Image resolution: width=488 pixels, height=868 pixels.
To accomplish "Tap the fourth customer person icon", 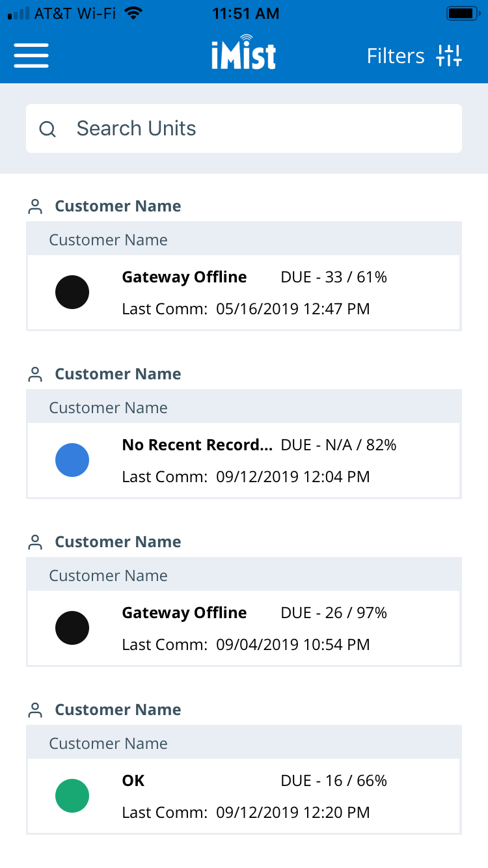I will coord(36,711).
